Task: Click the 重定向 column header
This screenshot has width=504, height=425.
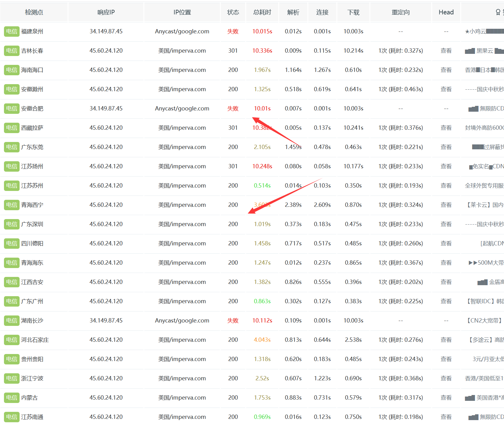Action: pos(401,12)
